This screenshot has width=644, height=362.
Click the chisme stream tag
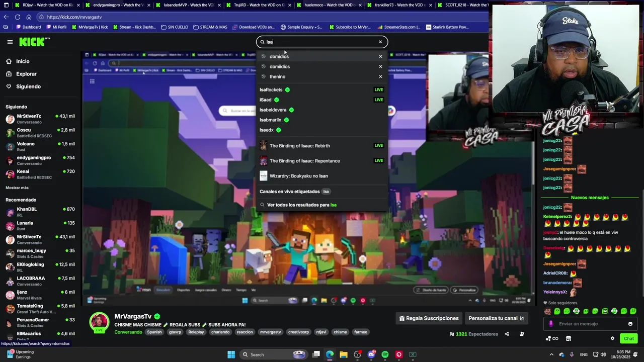click(x=340, y=332)
